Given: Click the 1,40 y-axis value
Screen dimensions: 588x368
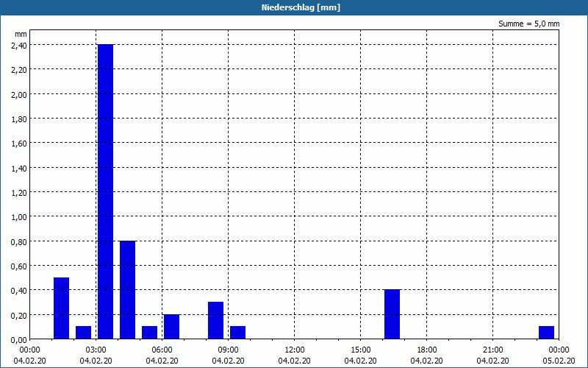Looking at the screenshot, I should click(19, 169).
